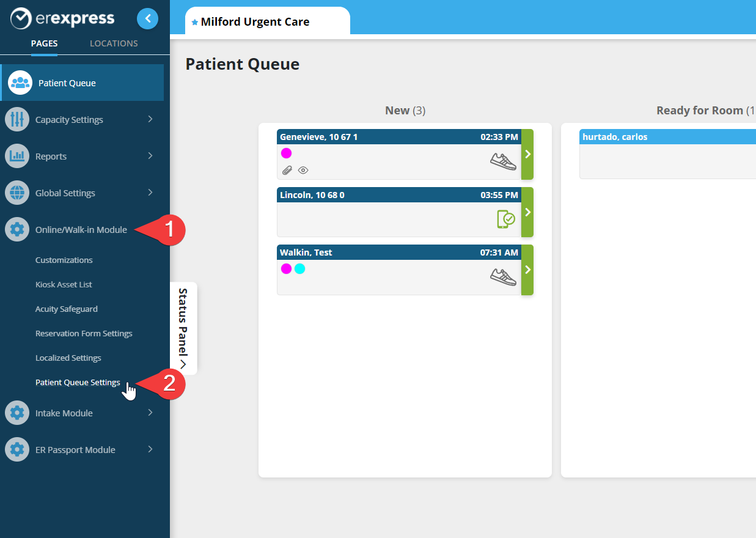
Task: Click the paperclip attachment icon on Genevieve card
Action: point(287,170)
